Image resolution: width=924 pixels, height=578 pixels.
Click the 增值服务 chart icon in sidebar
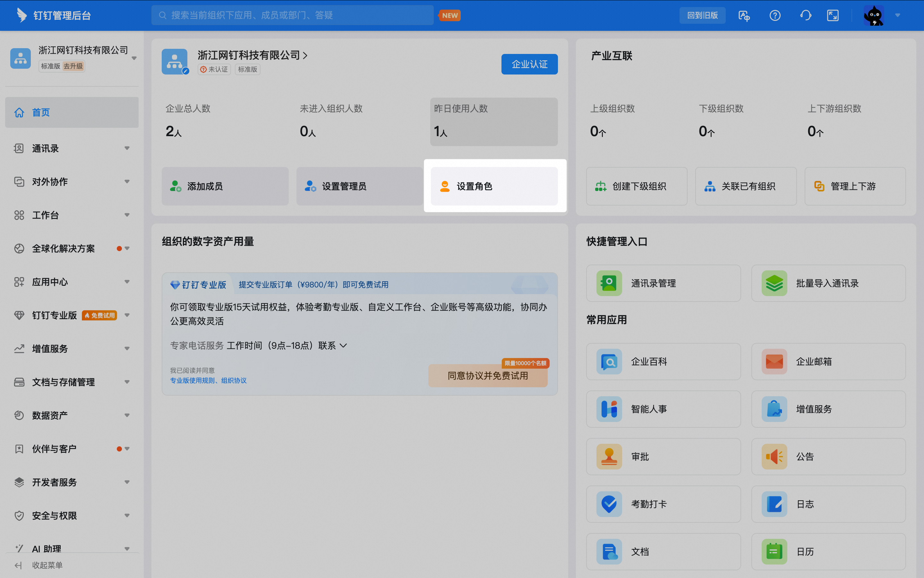(x=19, y=349)
